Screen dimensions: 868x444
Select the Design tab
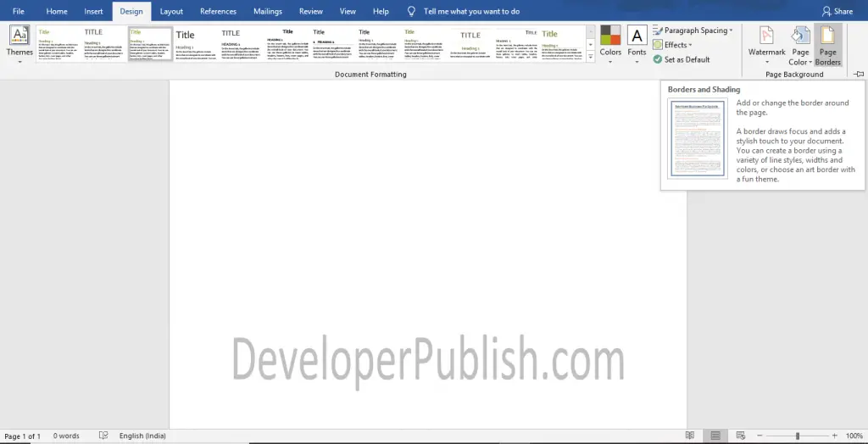tap(131, 11)
